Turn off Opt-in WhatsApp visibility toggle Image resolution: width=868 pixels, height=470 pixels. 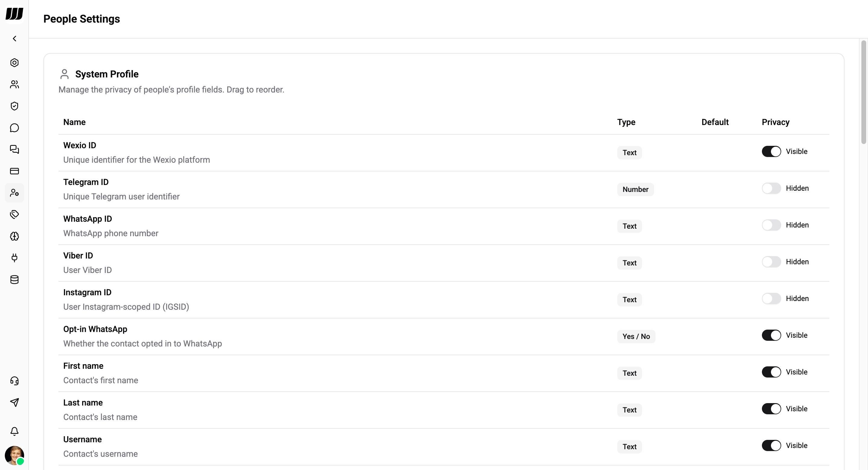point(771,335)
